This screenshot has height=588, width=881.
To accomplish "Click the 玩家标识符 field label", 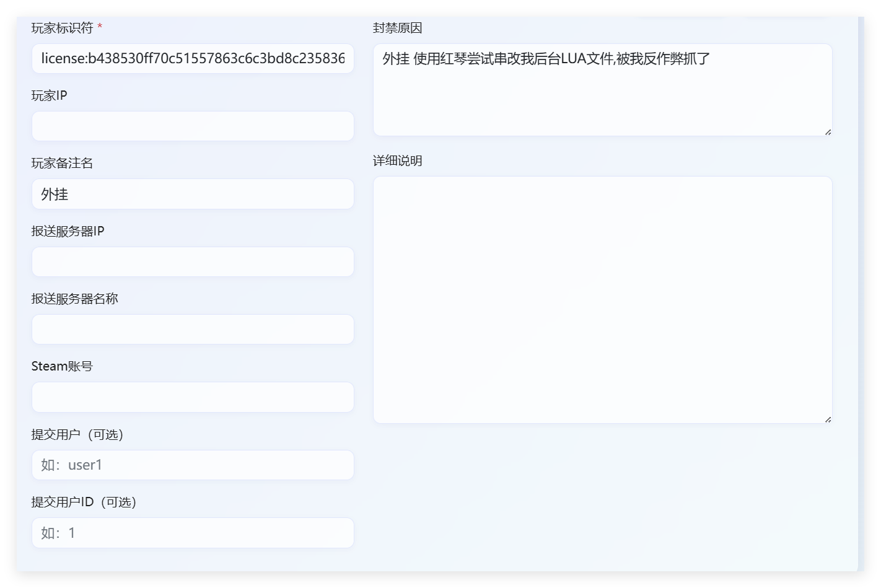I will coord(62,28).
